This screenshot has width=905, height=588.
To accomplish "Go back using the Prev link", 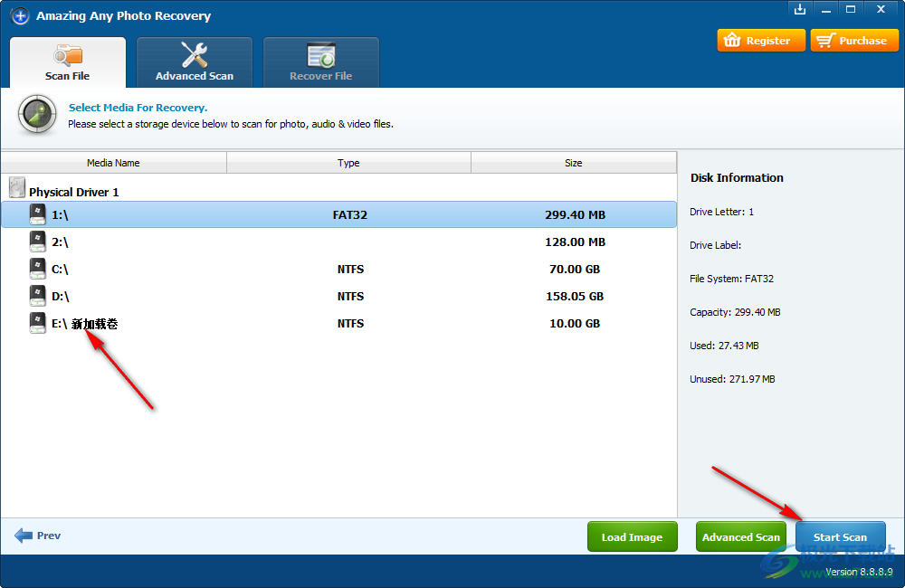I will (38, 536).
